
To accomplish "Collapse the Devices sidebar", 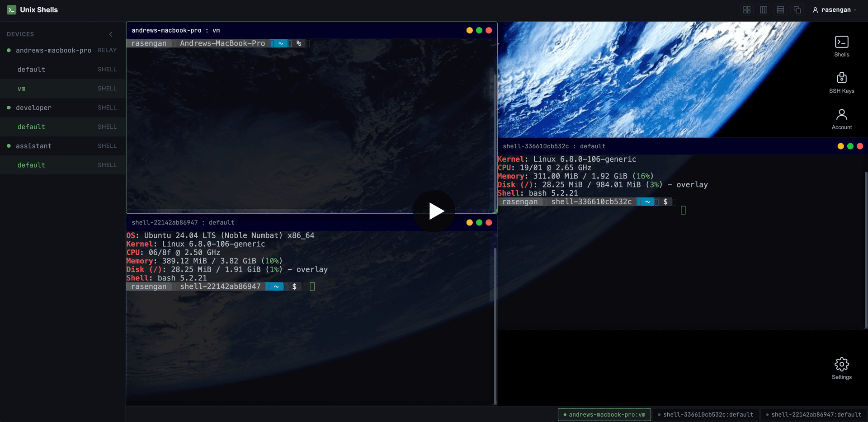I will [111, 34].
